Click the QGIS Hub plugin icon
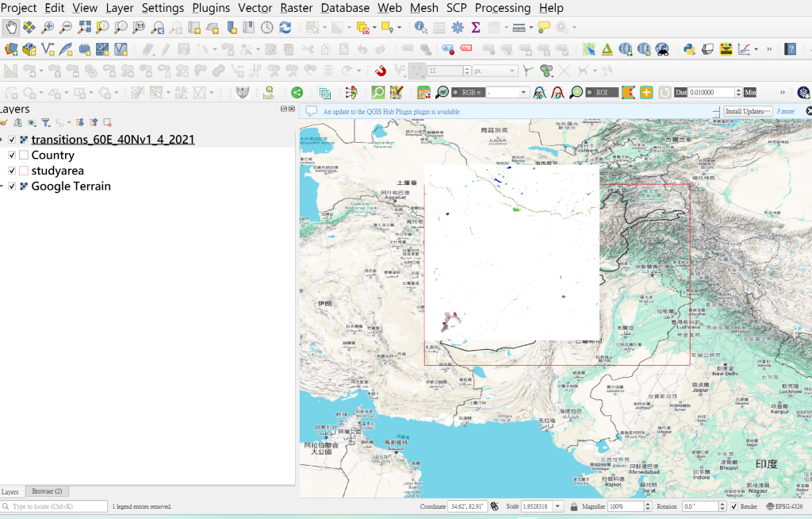 pyautogui.click(x=268, y=92)
